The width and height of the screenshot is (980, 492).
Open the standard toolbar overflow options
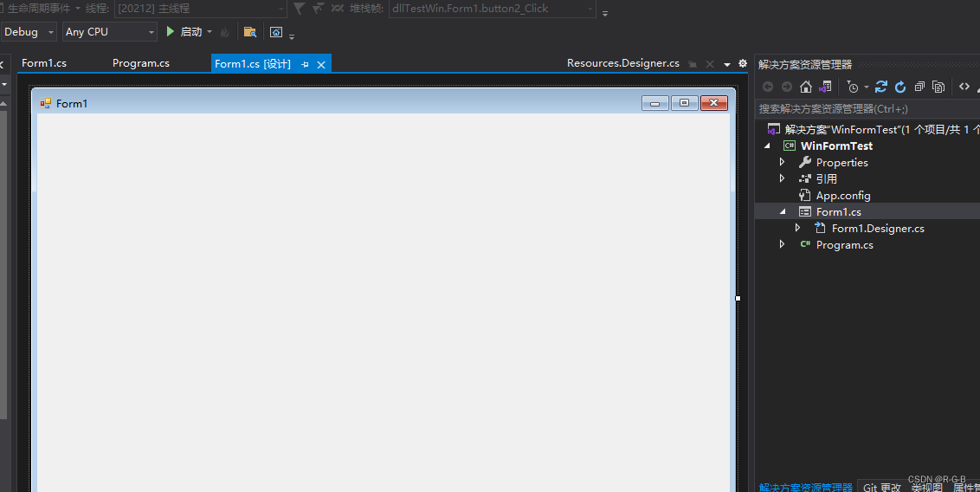(292, 36)
